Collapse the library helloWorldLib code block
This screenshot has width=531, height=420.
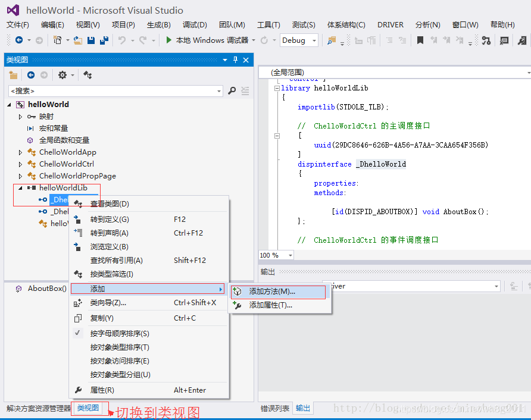277,88
